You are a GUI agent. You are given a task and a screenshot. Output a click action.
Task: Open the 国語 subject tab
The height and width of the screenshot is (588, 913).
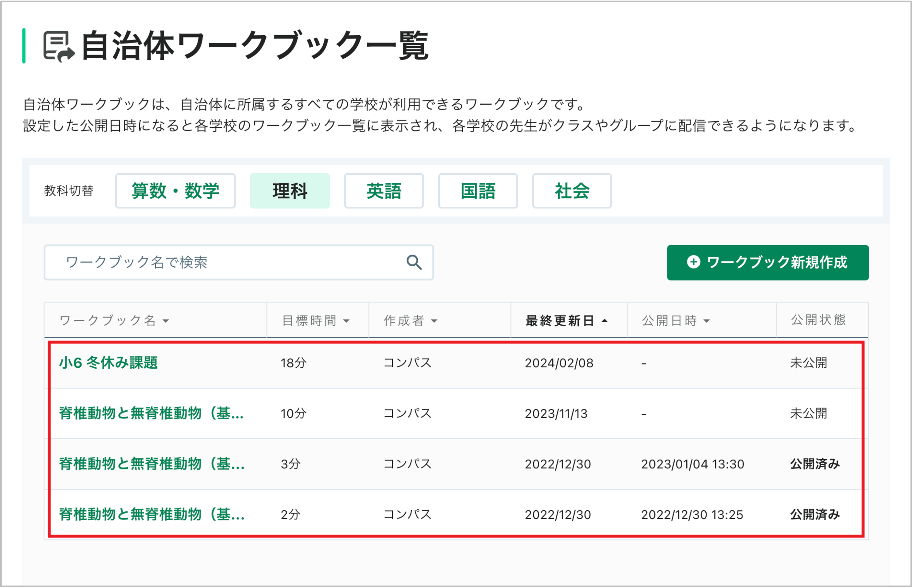point(478,191)
